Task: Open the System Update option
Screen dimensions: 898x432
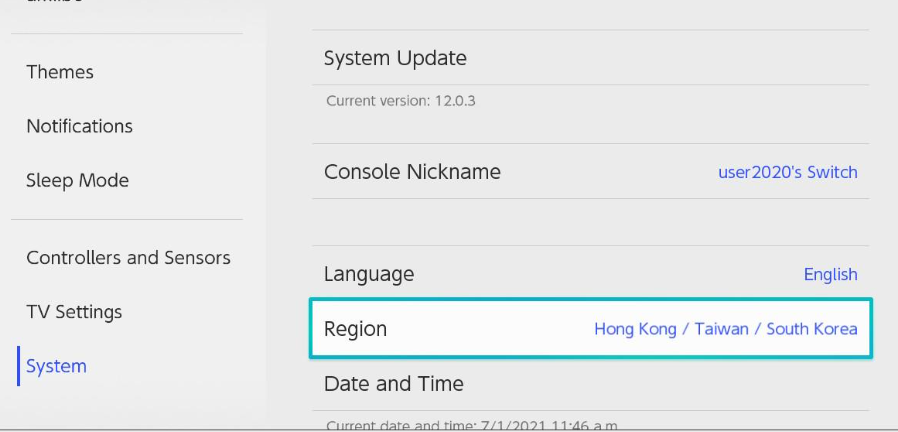Action: [x=590, y=57]
